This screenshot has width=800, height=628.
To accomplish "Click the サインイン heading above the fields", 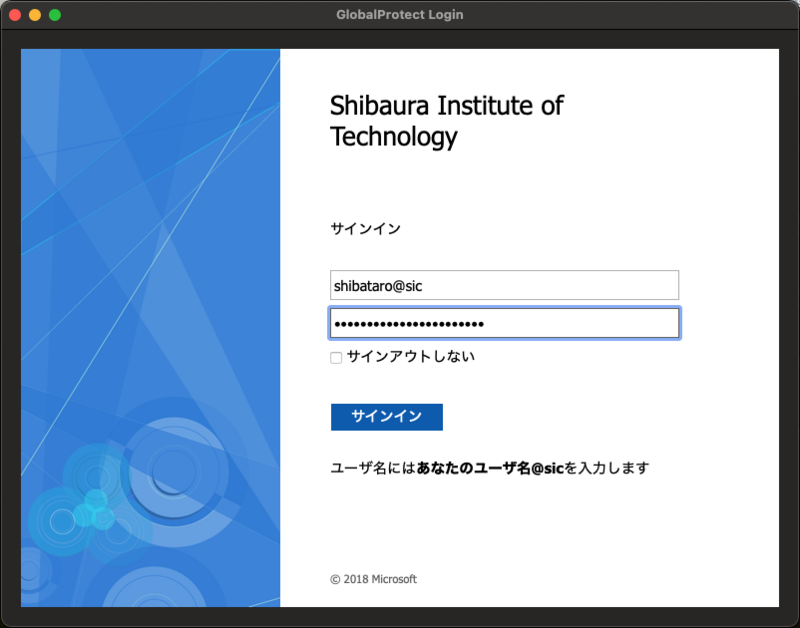I will pos(365,229).
